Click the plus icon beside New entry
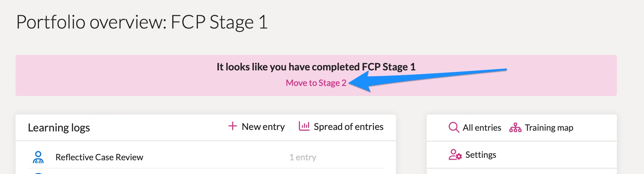Viewport: 644px width, 174px height. pyautogui.click(x=232, y=126)
